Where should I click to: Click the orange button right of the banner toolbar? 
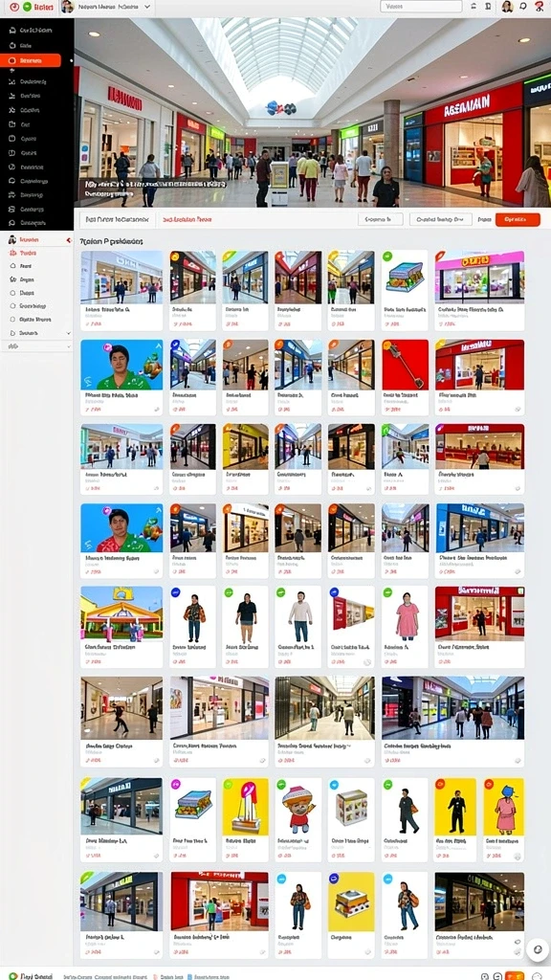pyautogui.click(x=518, y=219)
